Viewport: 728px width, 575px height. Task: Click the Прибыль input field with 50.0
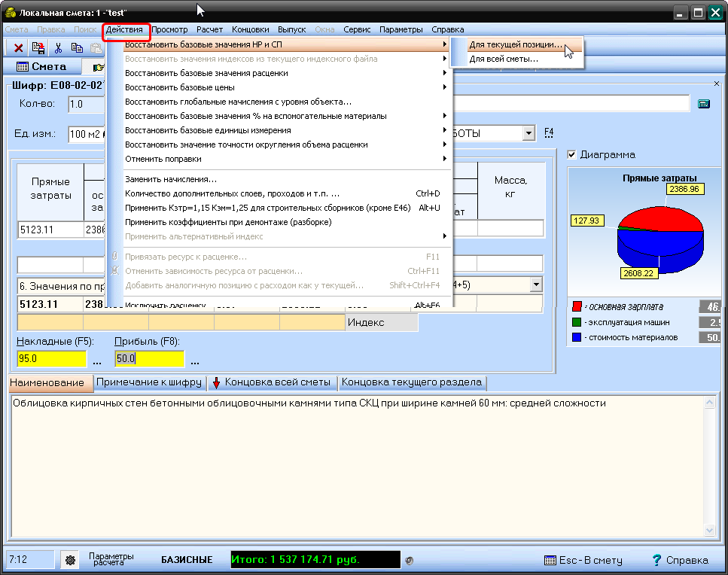click(x=148, y=359)
